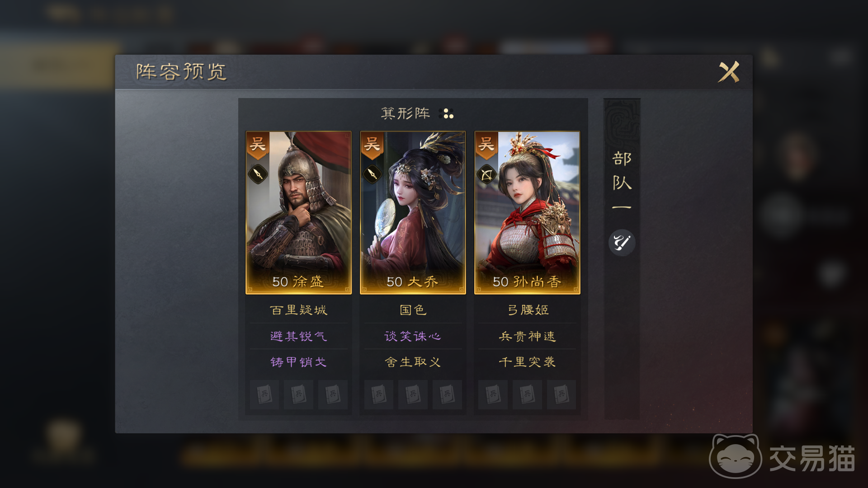868x488 pixels.
Task: Click the spear troop icon on 徐盛 card
Action: tap(258, 174)
